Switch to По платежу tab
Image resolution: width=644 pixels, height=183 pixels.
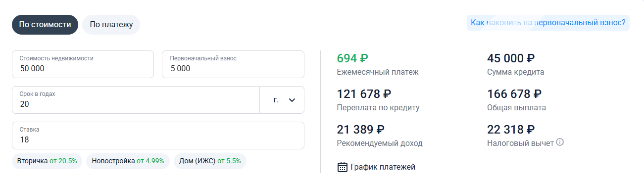pyautogui.click(x=111, y=24)
